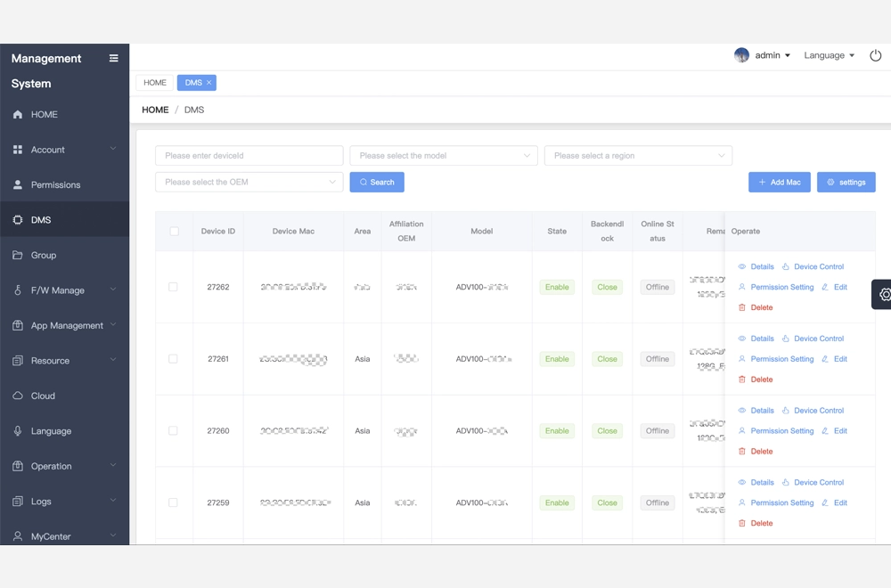Expand the Resource sidebar menu
This screenshot has height=588, width=891.
pos(64,361)
